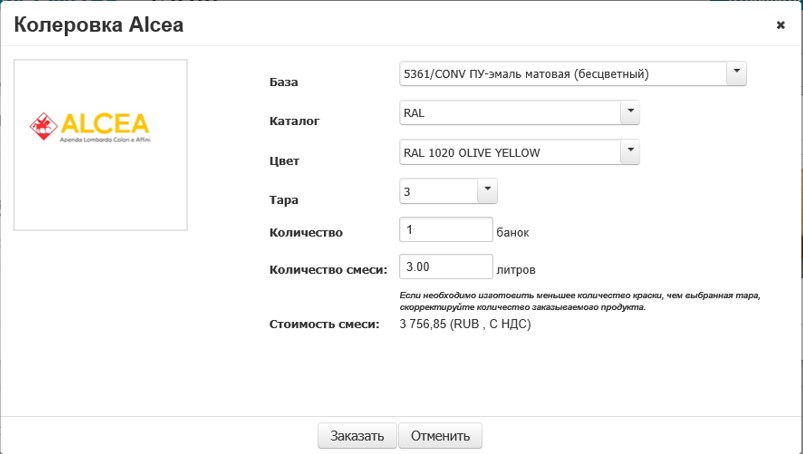Open the Тара dropdown arrow

coord(486,189)
